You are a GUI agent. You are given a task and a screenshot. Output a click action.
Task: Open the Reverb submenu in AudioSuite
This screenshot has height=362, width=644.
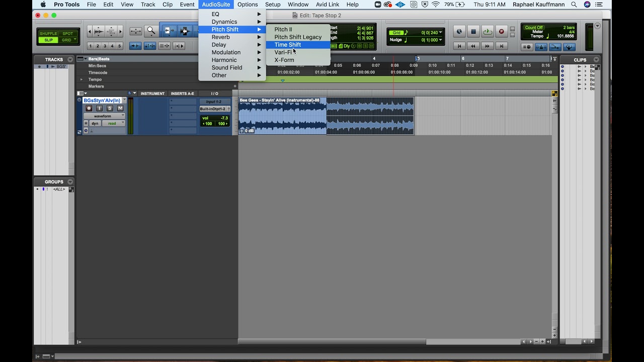[x=232, y=37]
